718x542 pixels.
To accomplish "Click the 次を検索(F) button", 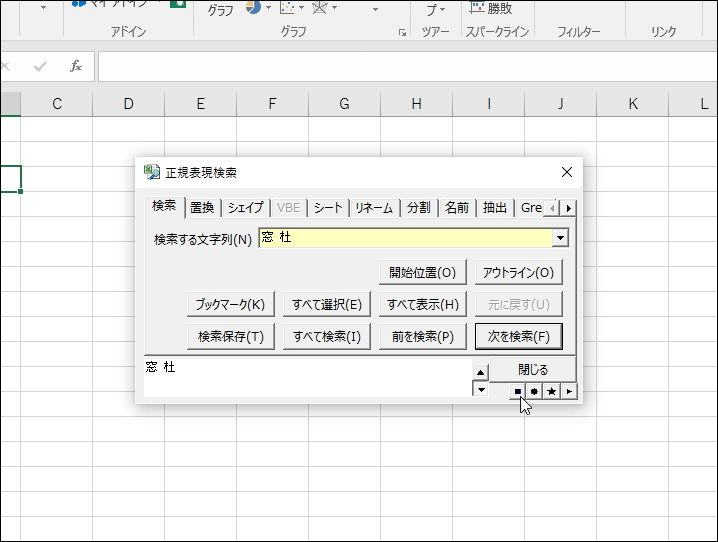I will 518,336.
